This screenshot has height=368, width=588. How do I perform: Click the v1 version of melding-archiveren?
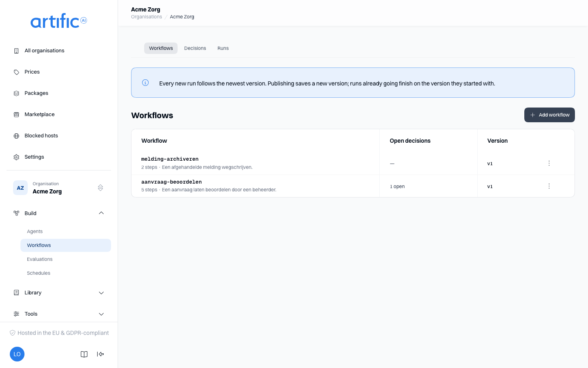point(490,164)
